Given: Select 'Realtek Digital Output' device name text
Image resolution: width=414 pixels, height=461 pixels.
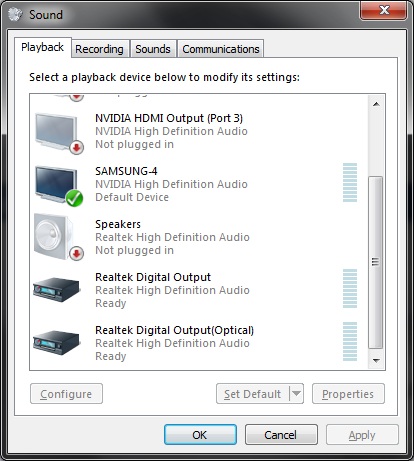Looking at the screenshot, I should pos(153,277).
